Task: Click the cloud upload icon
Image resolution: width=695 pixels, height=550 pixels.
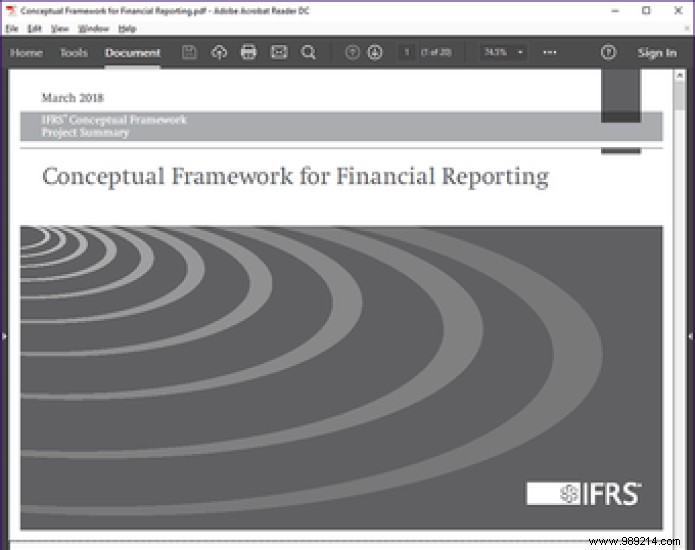Action: pos(219,52)
